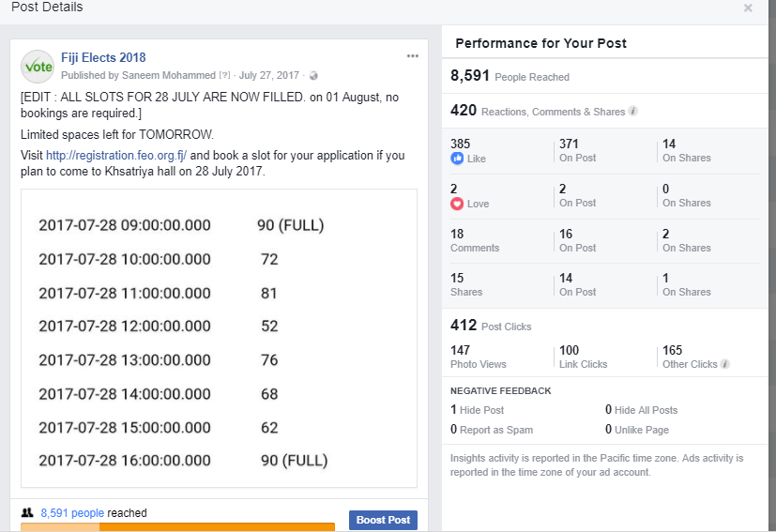Click the info icon next to Other Clicks

click(725, 364)
